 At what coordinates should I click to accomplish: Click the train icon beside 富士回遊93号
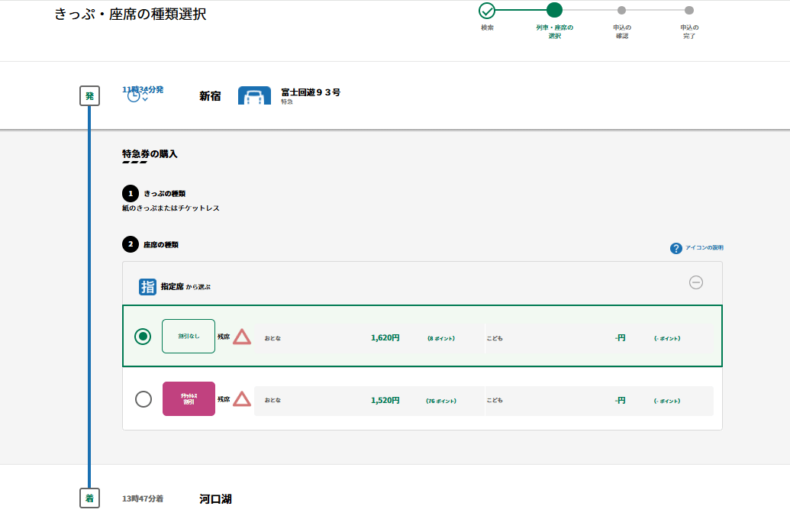(254, 96)
